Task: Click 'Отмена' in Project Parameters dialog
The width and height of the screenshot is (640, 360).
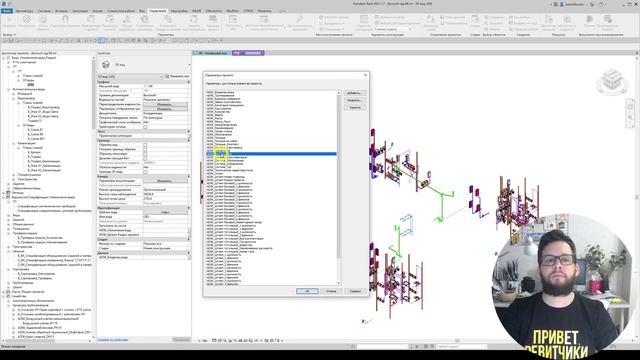Action: tap(331, 291)
